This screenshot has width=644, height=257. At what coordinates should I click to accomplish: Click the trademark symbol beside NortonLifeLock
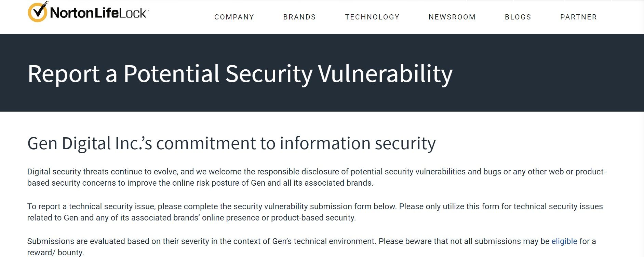coord(148,10)
